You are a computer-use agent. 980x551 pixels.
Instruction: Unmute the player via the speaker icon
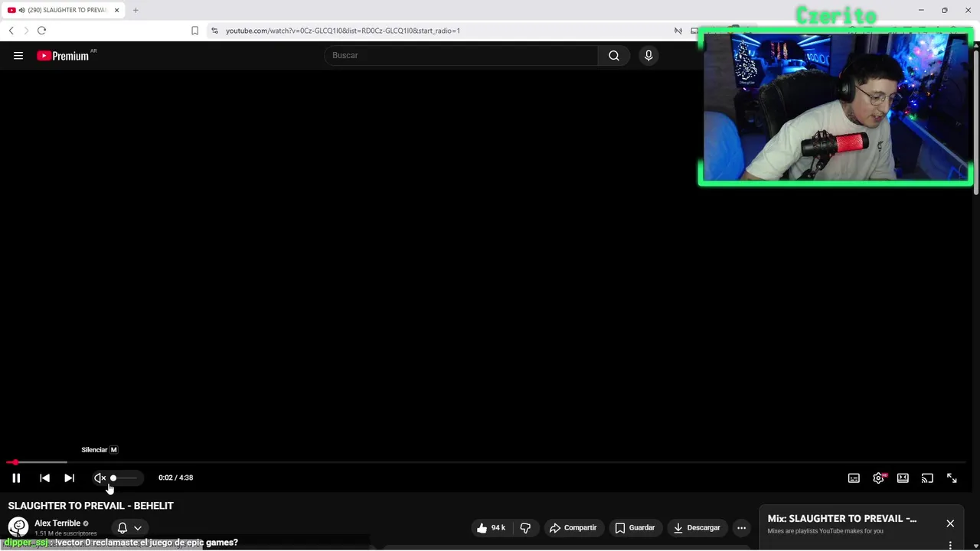click(100, 478)
